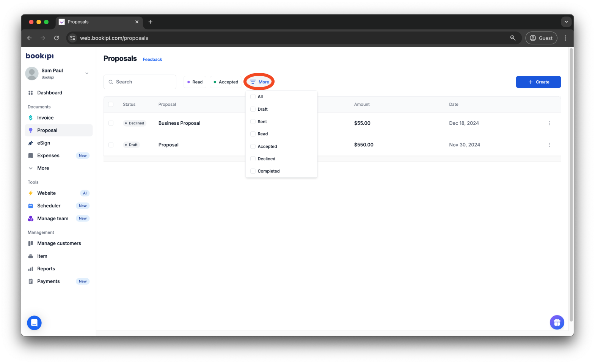Expand the Sam Paul account dropdown

[x=87, y=73]
